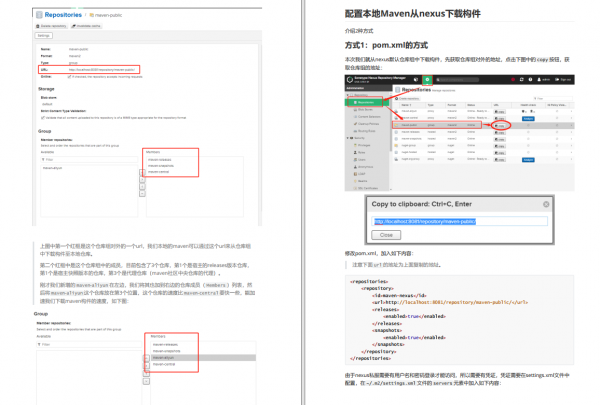Click the highlighted URL field in copy dialog

pos(459,221)
